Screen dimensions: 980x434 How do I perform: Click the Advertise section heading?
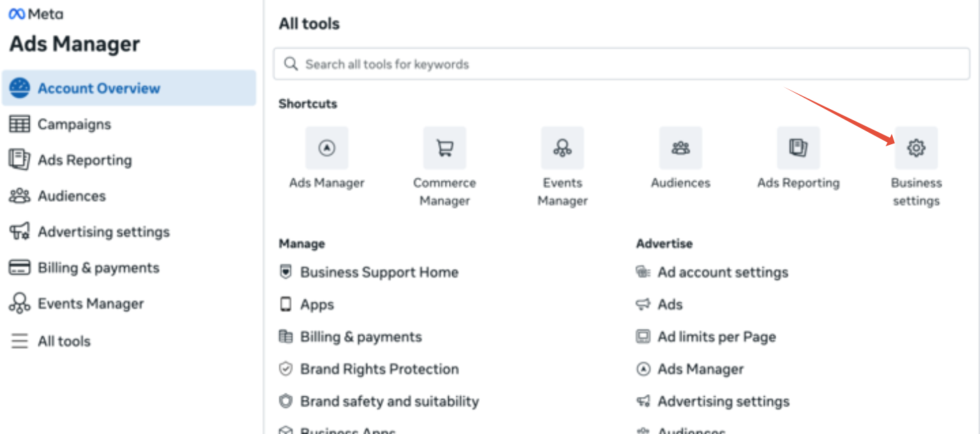(664, 244)
